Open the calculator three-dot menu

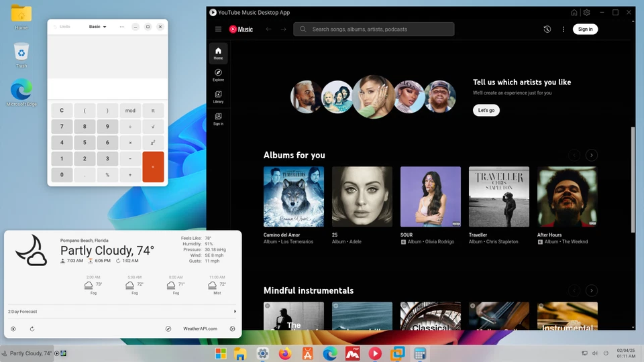pyautogui.click(x=122, y=27)
